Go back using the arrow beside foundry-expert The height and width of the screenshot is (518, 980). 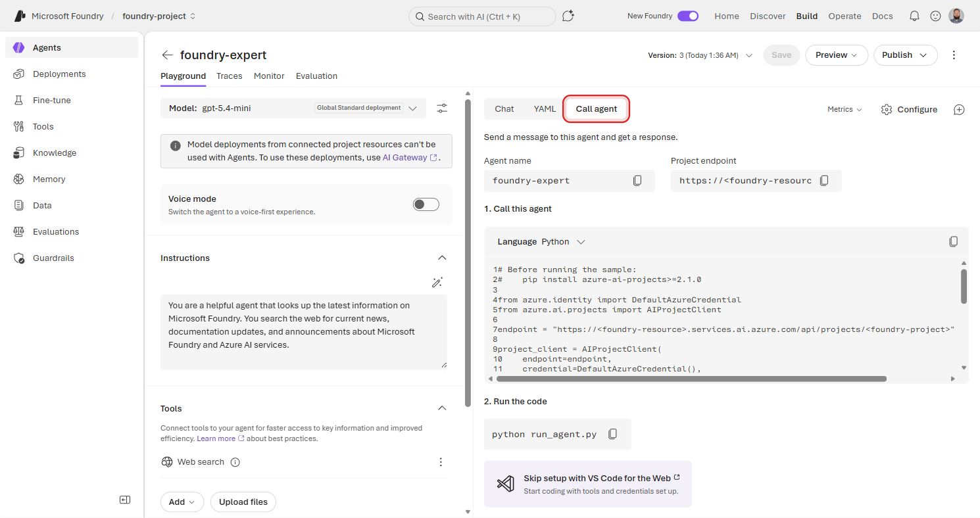click(168, 55)
